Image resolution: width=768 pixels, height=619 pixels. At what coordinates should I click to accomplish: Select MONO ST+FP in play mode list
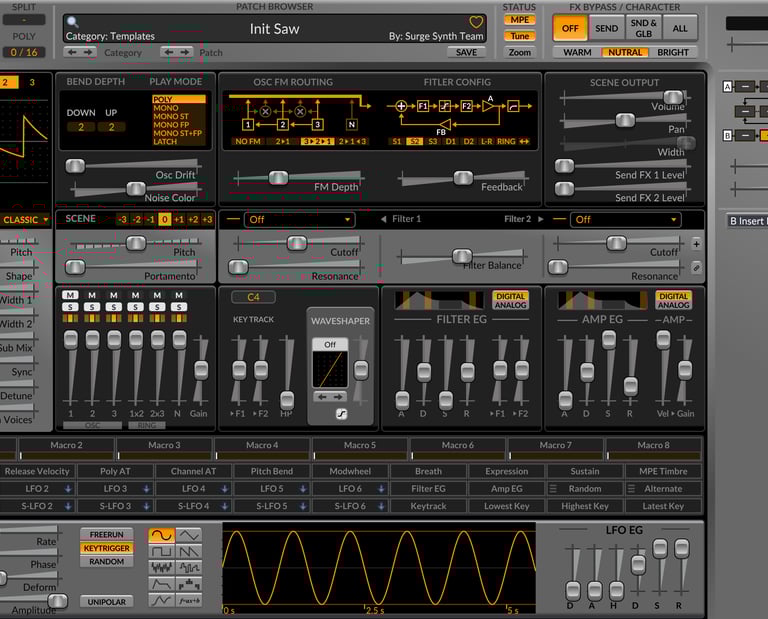(x=179, y=132)
